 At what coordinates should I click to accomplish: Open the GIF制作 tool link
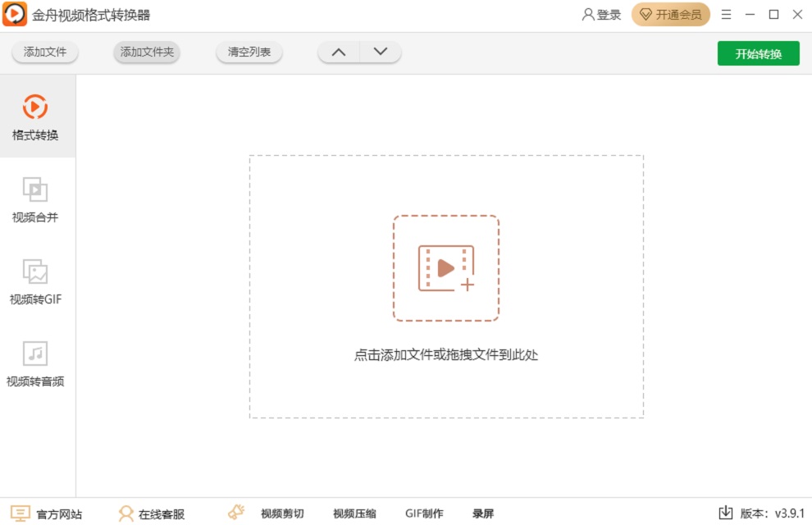(423, 513)
